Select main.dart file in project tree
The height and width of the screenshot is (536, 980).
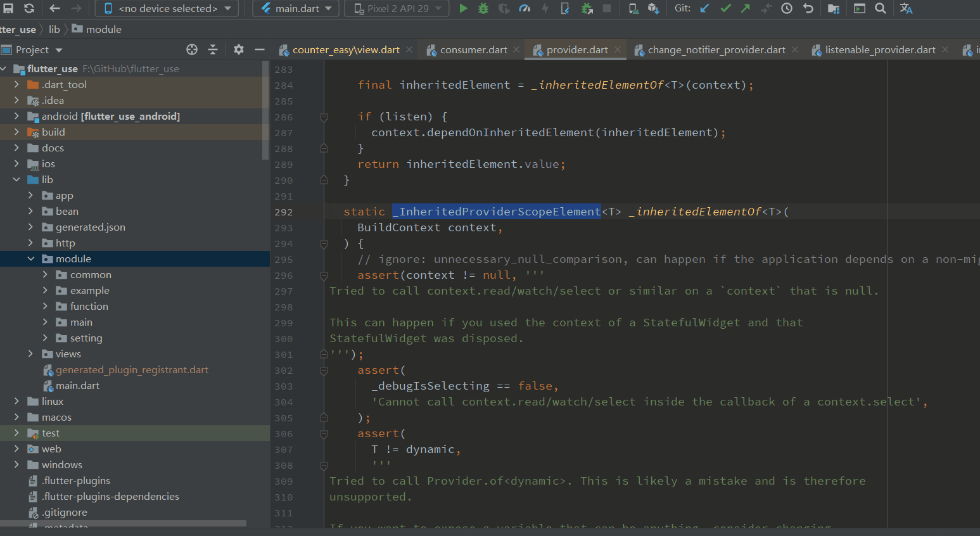click(x=77, y=385)
